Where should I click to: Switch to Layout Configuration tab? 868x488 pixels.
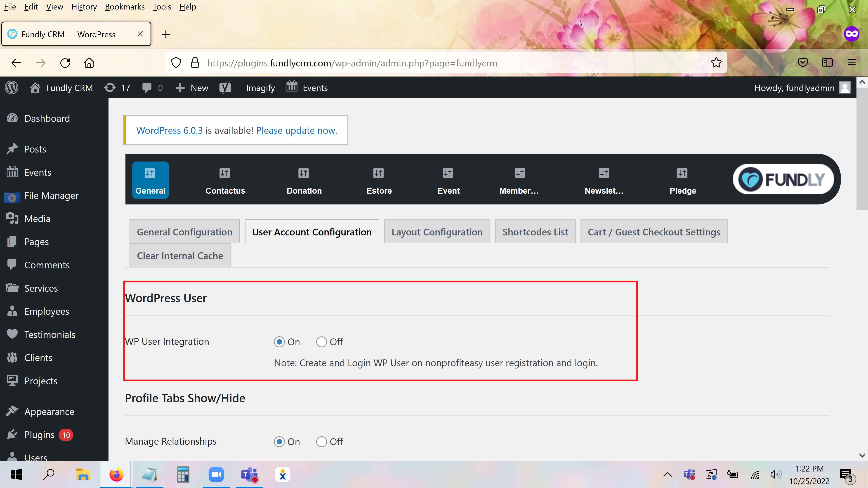click(x=437, y=232)
